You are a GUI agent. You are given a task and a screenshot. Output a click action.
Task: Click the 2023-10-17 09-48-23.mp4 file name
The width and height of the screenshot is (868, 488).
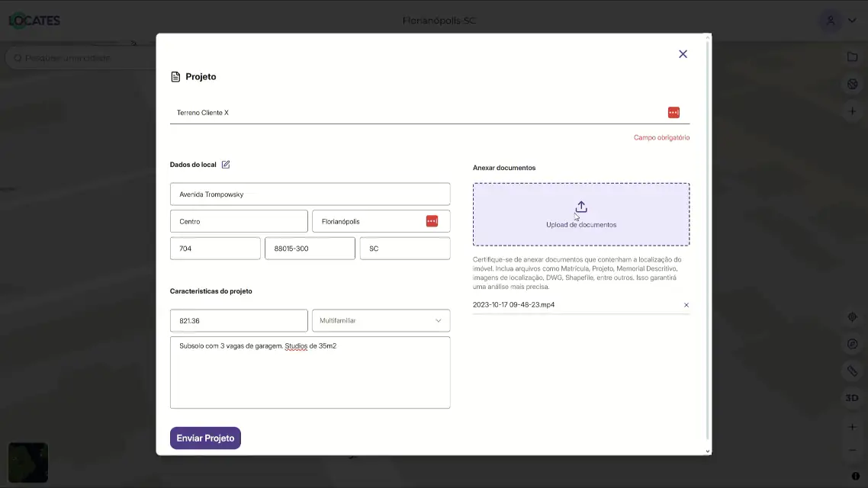[513, 305]
